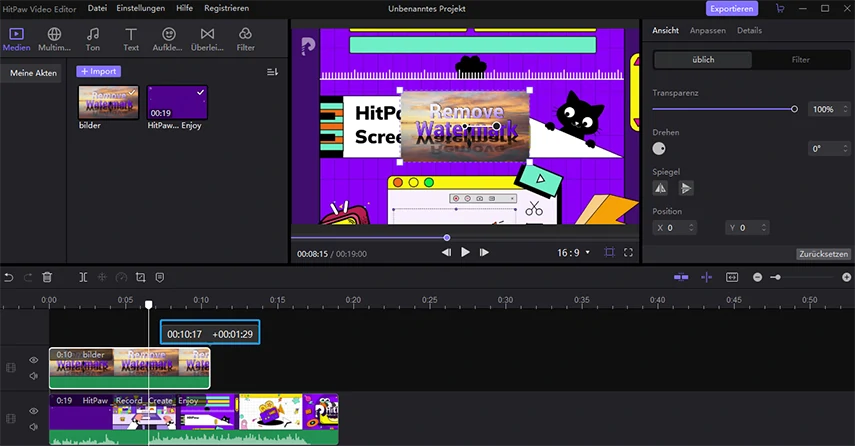Click the marker icon in timeline toolbar
Viewport: 855px width, 446px height.
point(160,278)
